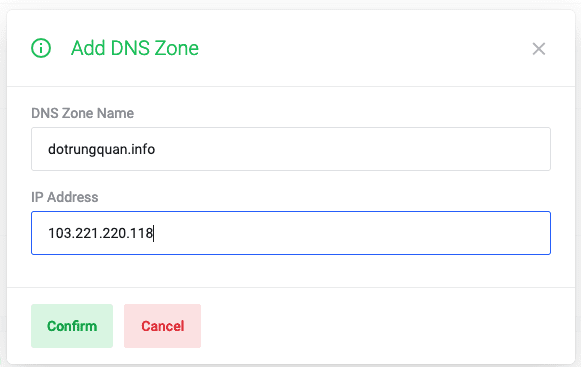Focus the DNS Zone Name field
The image size is (581, 367).
[x=291, y=149]
